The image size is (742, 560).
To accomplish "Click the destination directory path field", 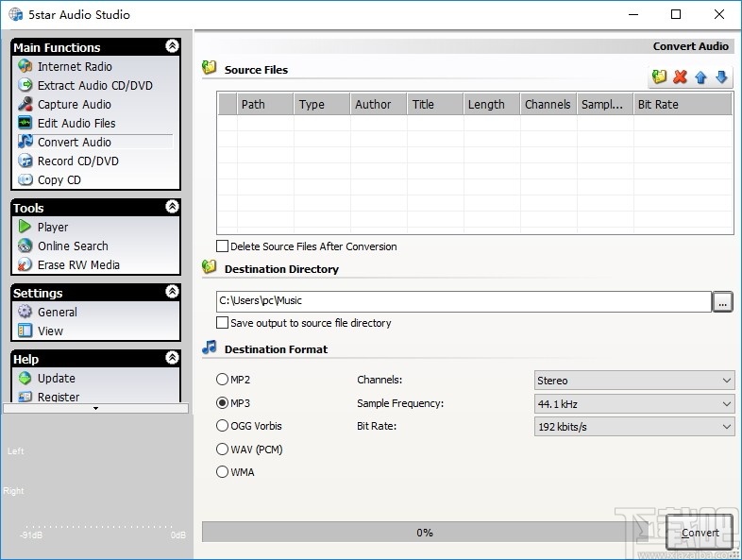I will (463, 302).
